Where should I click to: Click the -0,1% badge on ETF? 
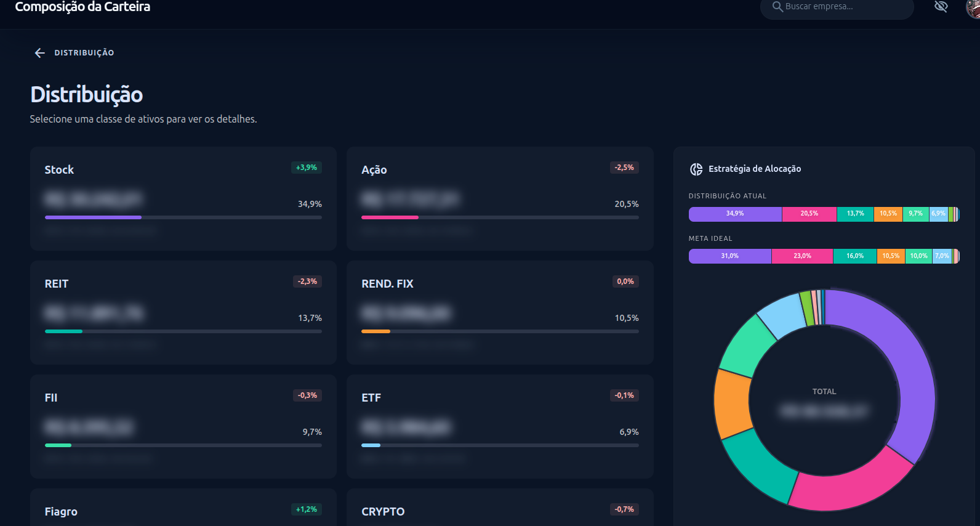[x=624, y=395]
